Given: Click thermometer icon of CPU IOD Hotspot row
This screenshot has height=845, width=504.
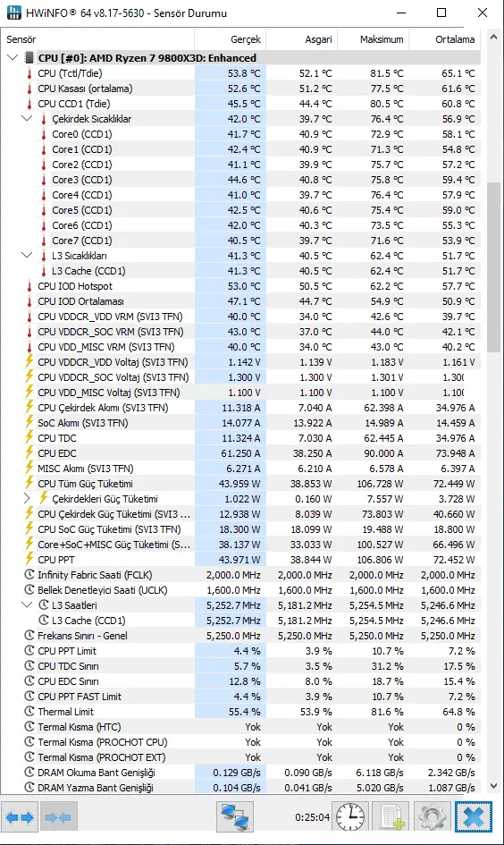Looking at the screenshot, I should [x=29, y=286].
